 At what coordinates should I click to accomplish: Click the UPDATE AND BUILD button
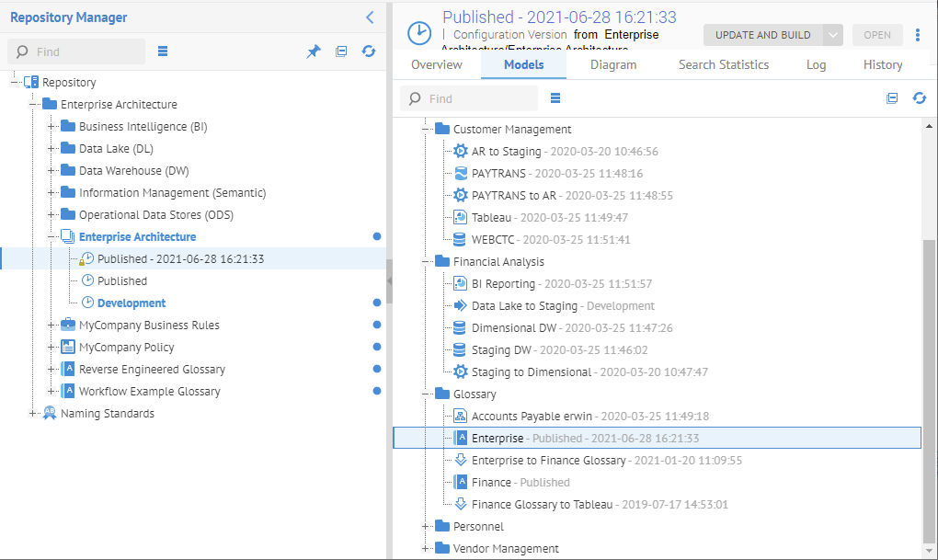[762, 36]
